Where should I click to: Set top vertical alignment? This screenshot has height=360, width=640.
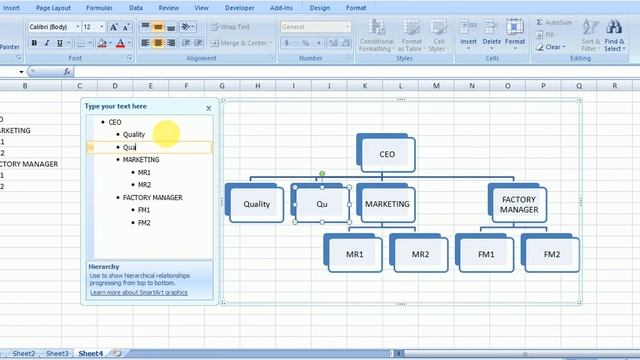click(145, 27)
